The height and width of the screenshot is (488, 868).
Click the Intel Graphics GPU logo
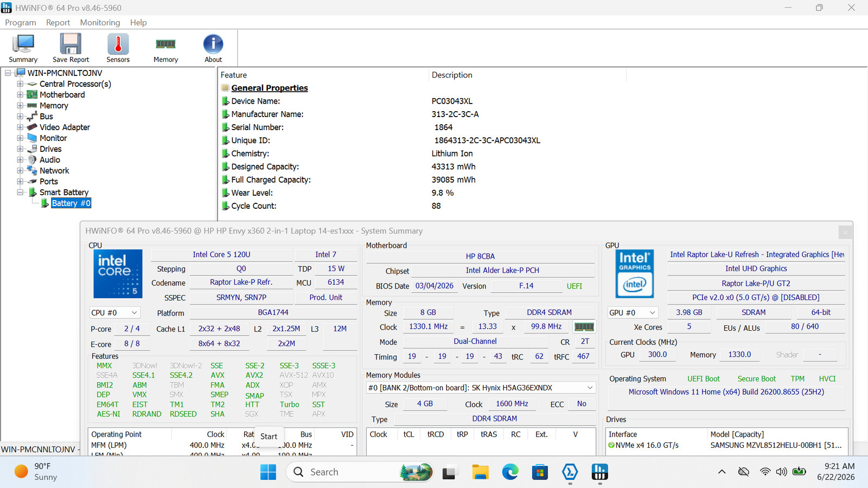(x=635, y=274)
